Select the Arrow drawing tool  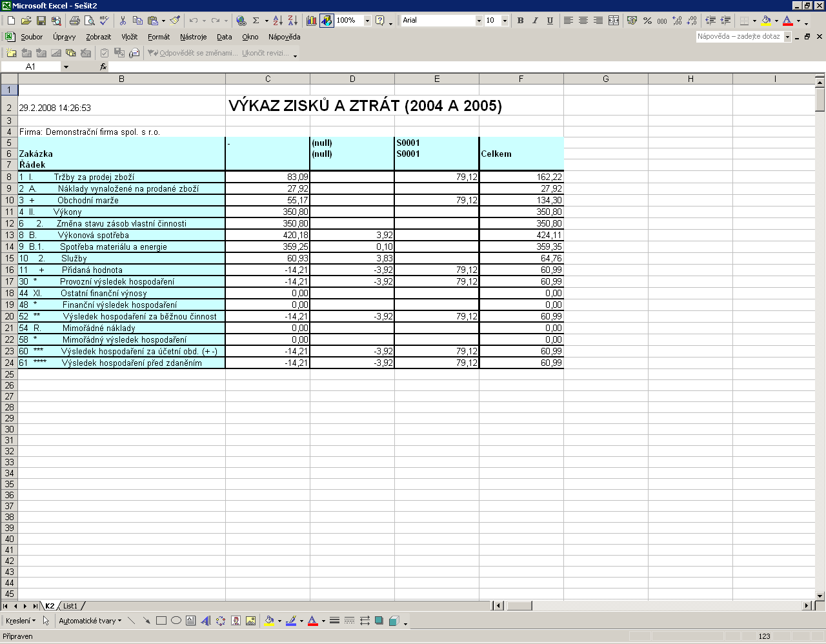coord(146,621)
